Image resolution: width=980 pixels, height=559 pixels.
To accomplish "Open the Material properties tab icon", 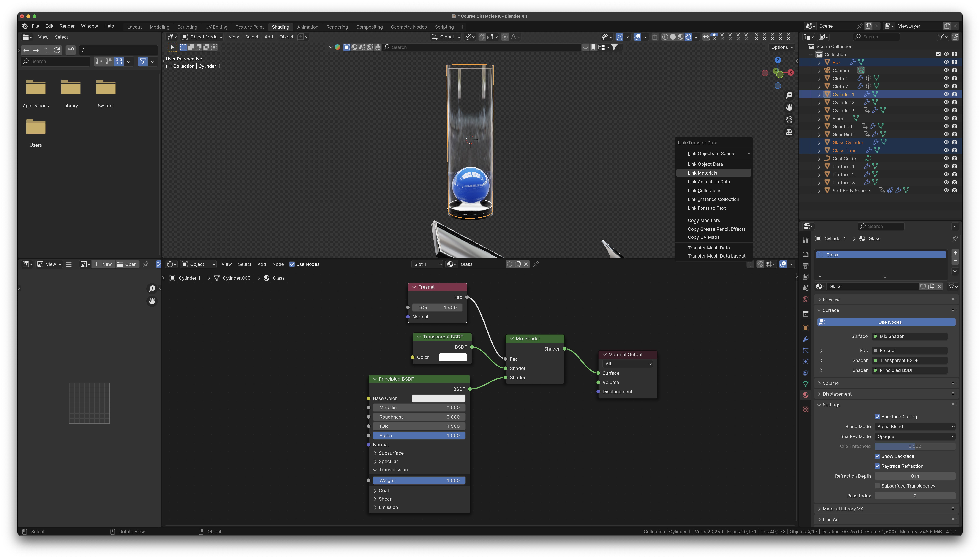I will click(805, 395).
